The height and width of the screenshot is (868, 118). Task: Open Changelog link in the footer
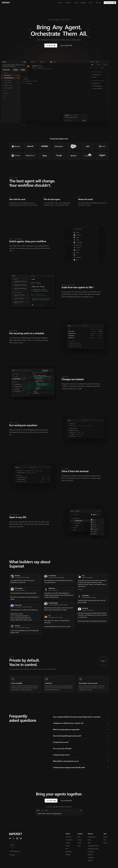tap(90, 857)
